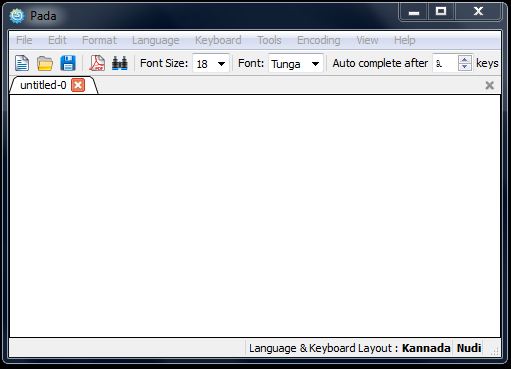Viewport: 511px width, 369px height.
Task: Decrease the auto complete keys value
Action: [465, 67]
